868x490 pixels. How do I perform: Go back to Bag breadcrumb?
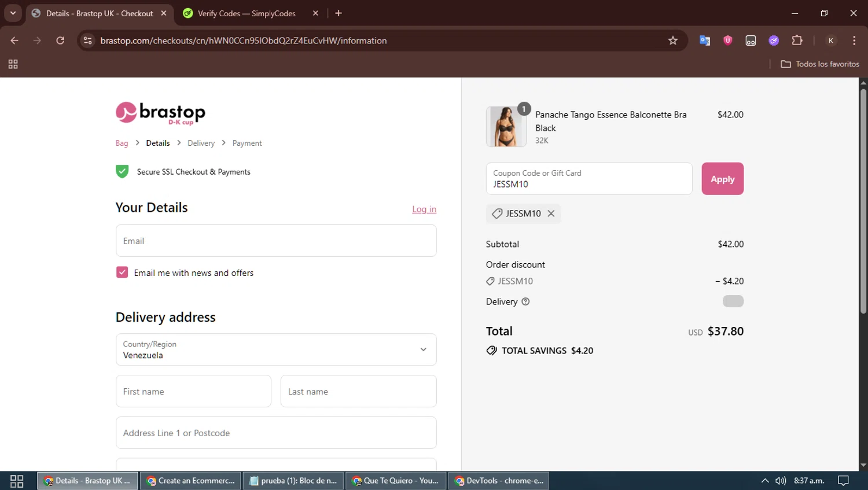(122, 143)
